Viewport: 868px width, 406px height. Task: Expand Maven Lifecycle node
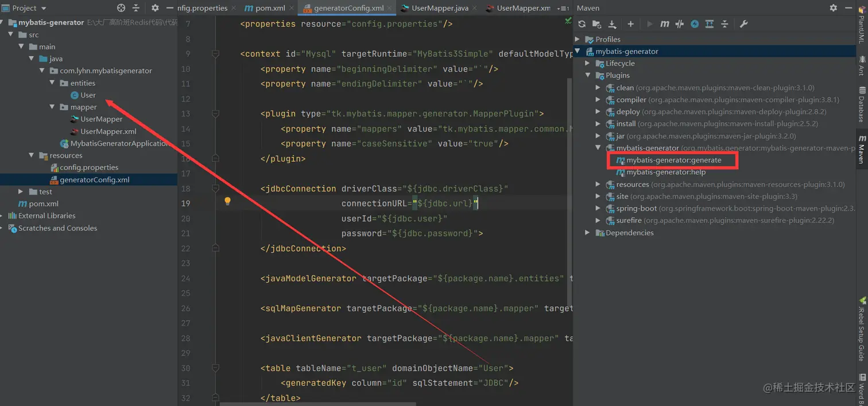click(587, 63)
